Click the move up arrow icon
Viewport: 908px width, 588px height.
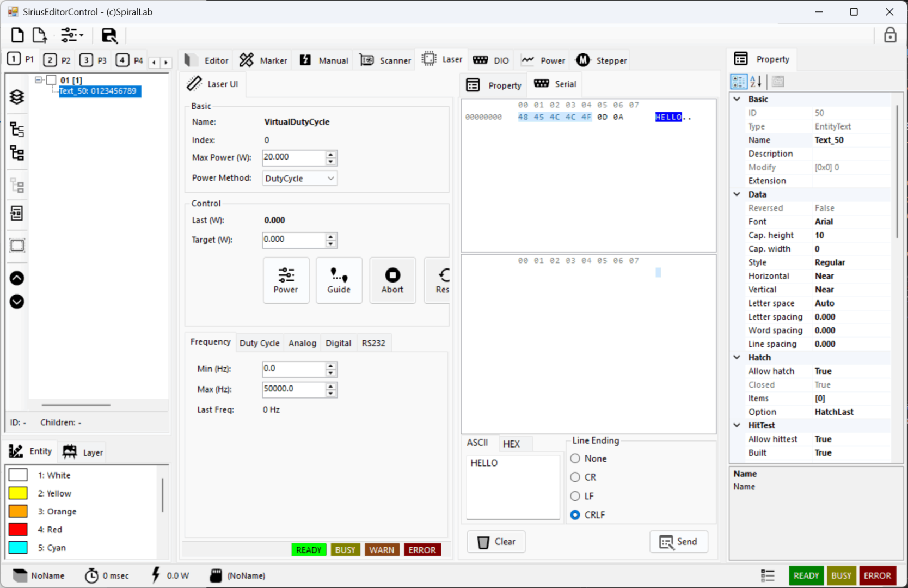[17, 278]
